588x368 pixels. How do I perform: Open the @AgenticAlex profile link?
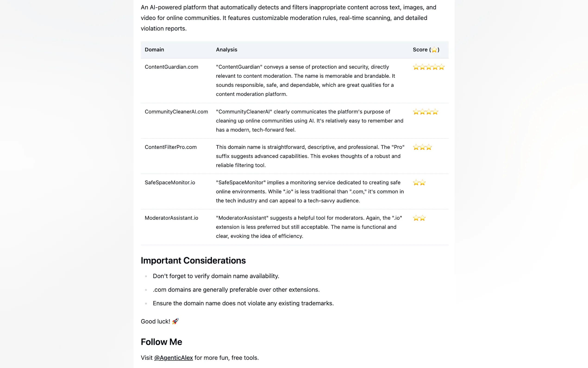coord(173,358)
